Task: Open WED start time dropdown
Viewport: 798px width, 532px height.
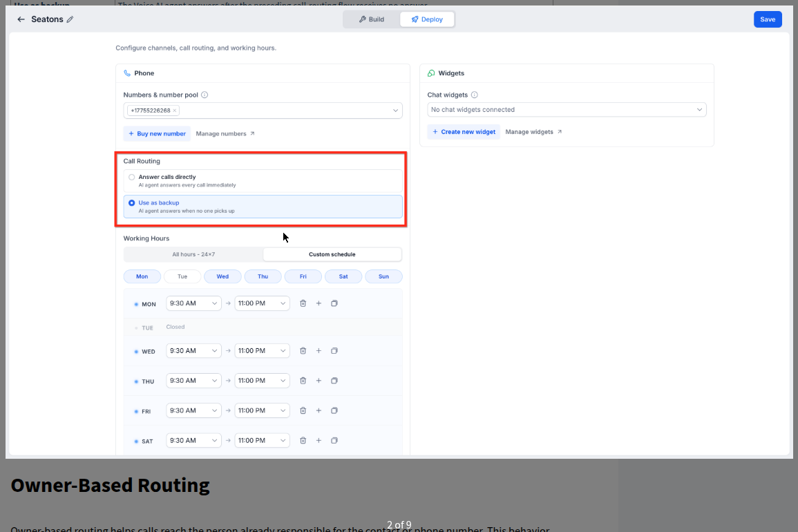Action: point(193,351)
